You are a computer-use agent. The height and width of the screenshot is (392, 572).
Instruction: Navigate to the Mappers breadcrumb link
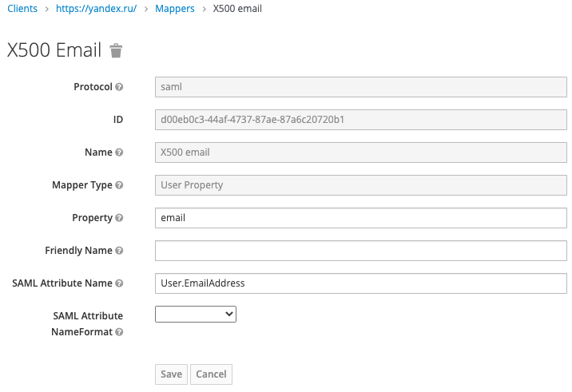[x=175, y=9]
